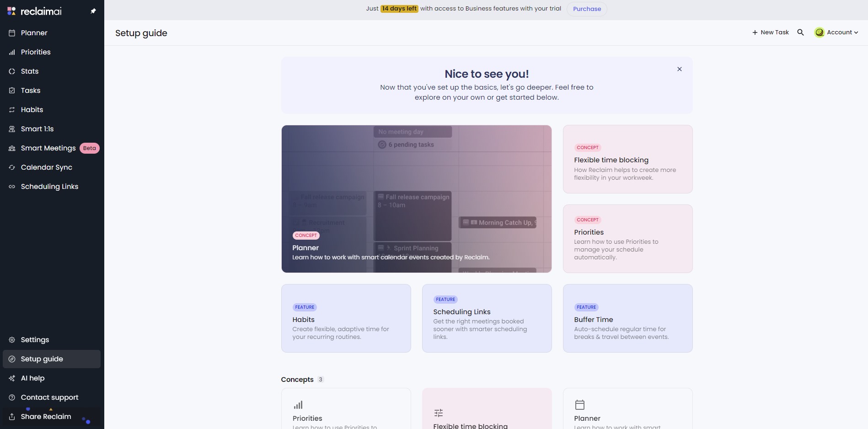The image size is (868, 429).
Task: Click the New Task button
Action: tap(771, 32)
